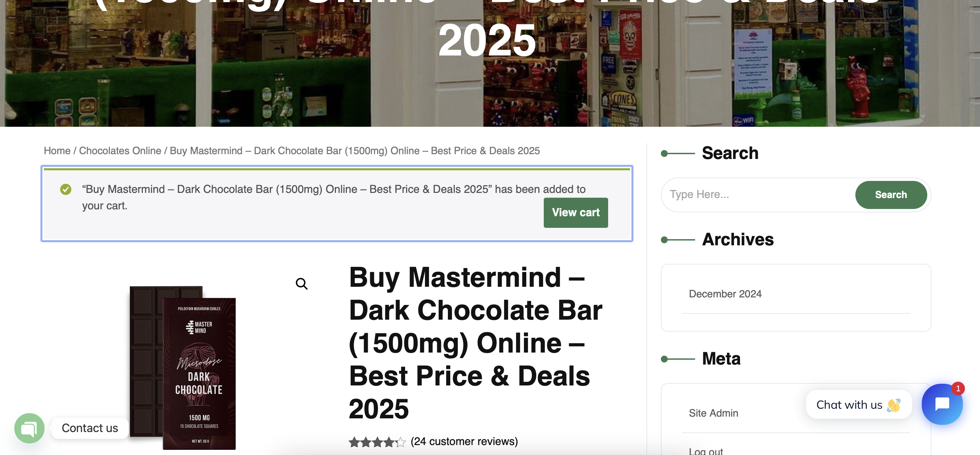The image size is (980, 455).
Task: Click the Search section marker dot
Action: (664, 153)
